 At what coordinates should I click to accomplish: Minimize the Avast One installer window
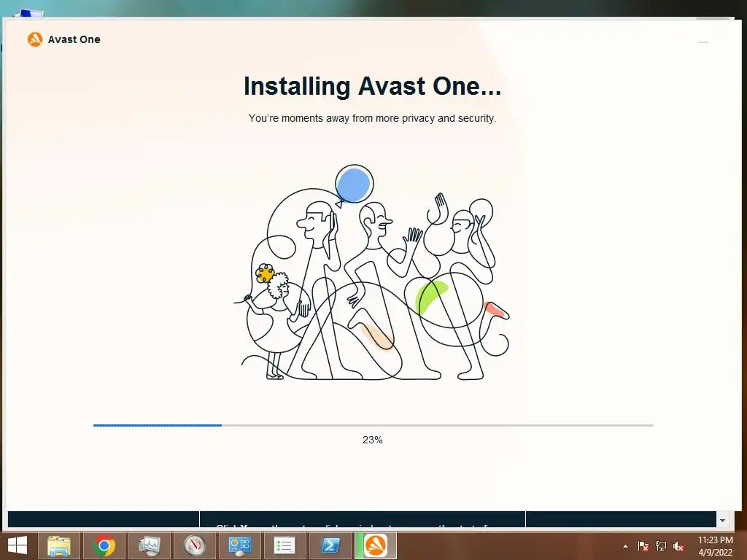(703, 42)
